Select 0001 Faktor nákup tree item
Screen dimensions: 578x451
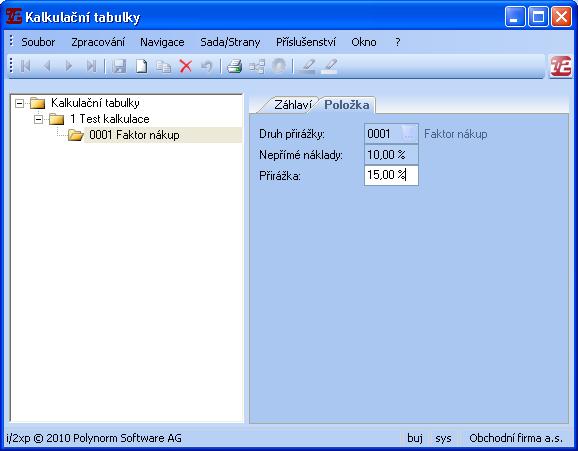click(134, 135)
